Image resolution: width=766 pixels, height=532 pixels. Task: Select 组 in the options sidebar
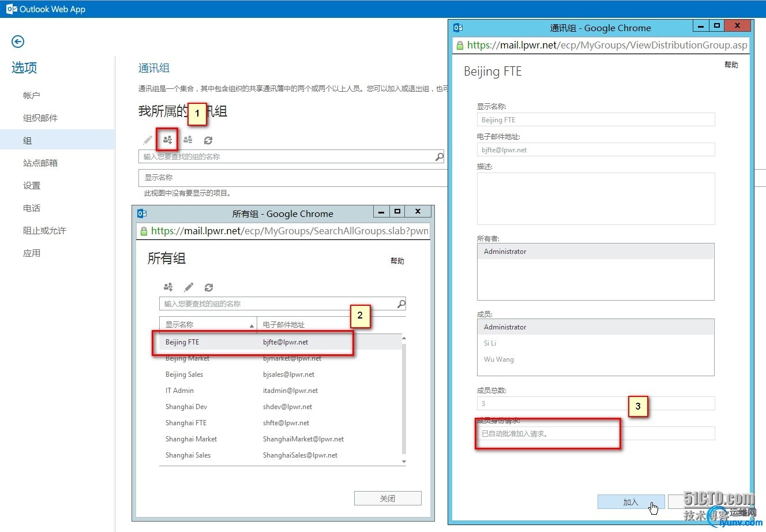(x=58, y=140)
